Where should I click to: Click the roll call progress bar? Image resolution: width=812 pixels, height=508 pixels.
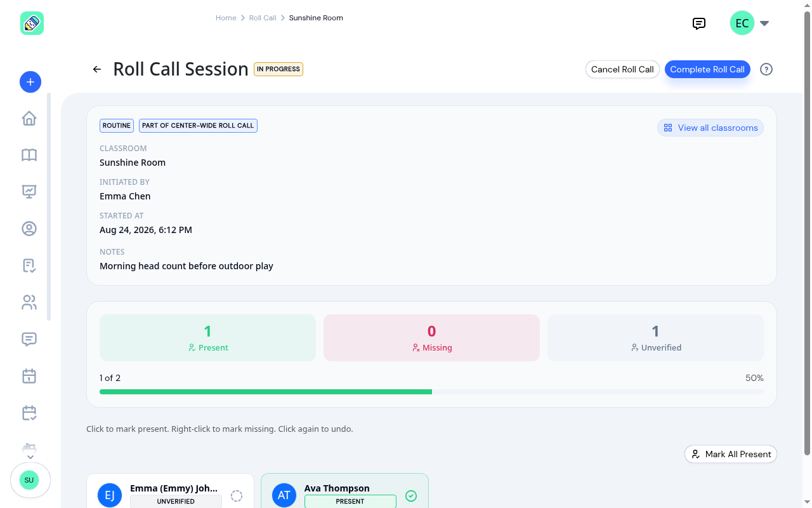coord(431,392)
